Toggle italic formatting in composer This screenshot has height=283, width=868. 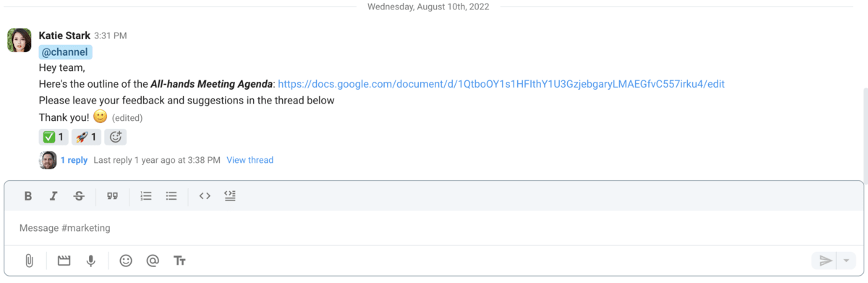(x=54, y=196)
